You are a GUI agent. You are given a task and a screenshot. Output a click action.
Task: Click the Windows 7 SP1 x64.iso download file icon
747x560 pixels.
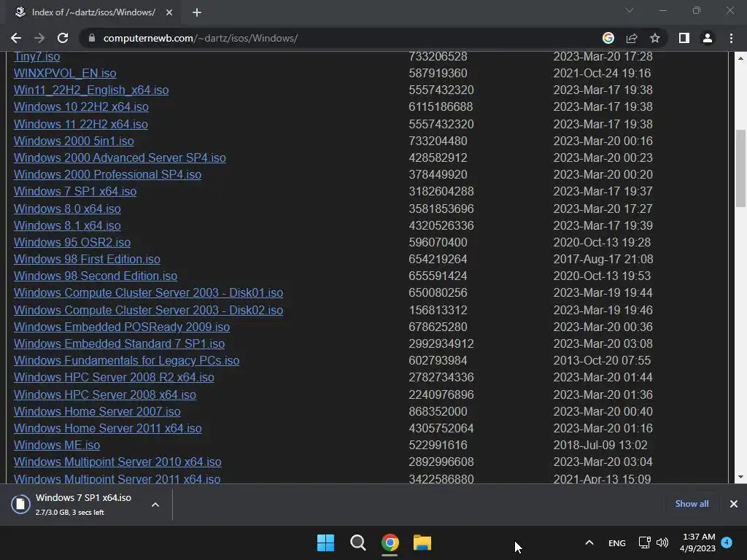(20, 505)
